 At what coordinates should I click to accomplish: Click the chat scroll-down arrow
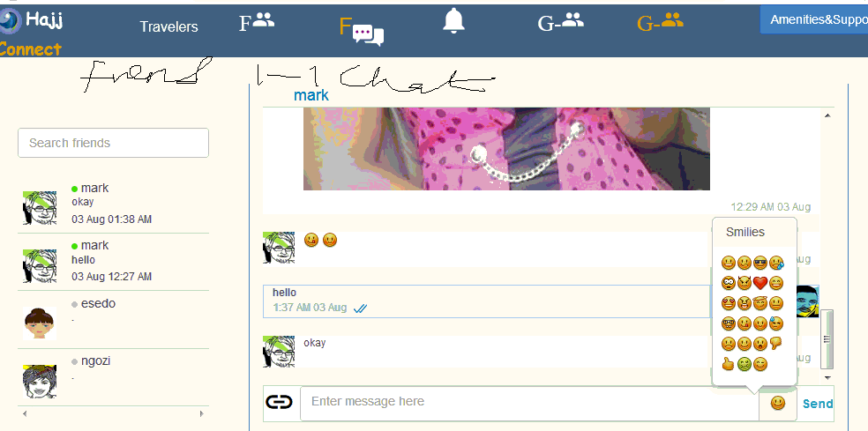827,378
